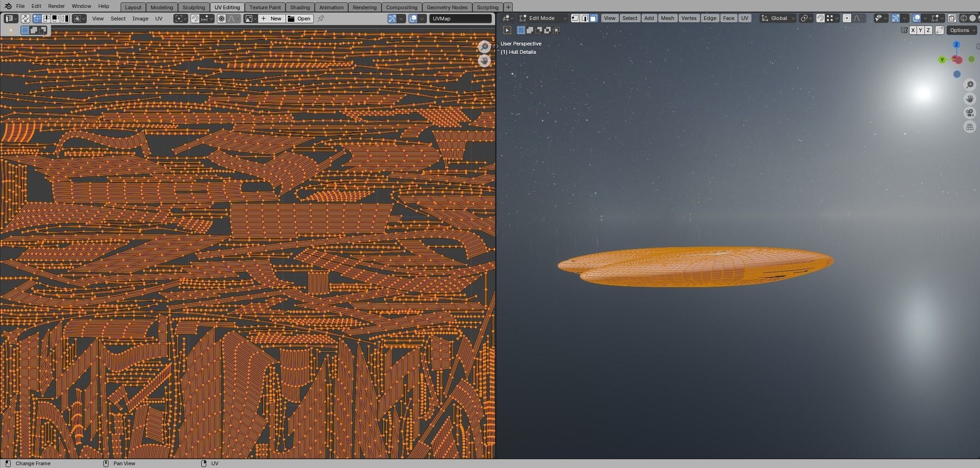
Task: Switch to the Geometry Nodes workspace tab
Action: pos(447,7)
